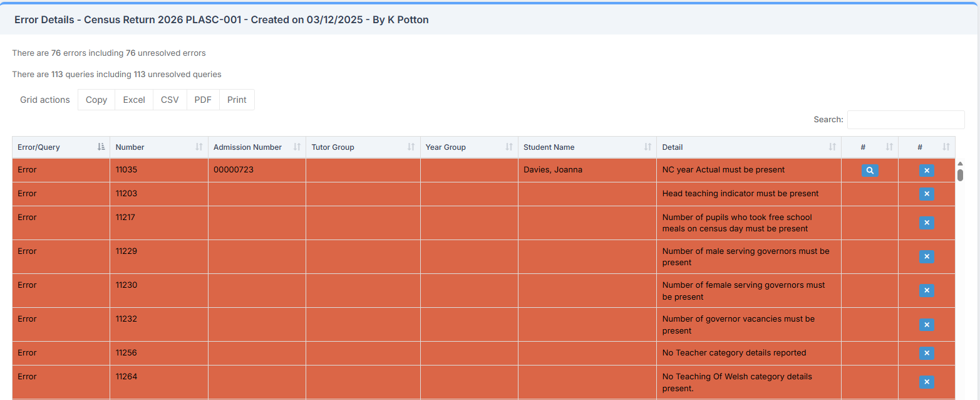Export grid to Excel
Image resolution: width=980 pixels, height=400 pixels.
point(134,100)
